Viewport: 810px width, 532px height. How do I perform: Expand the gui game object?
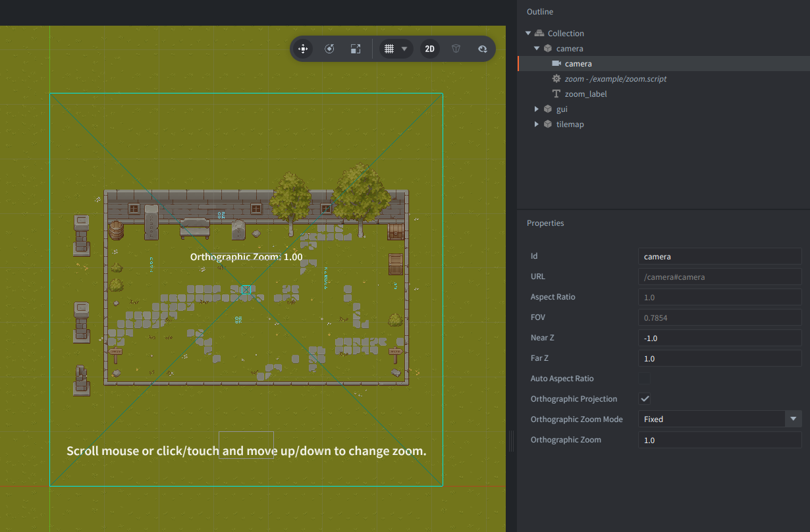click(537, 109)
